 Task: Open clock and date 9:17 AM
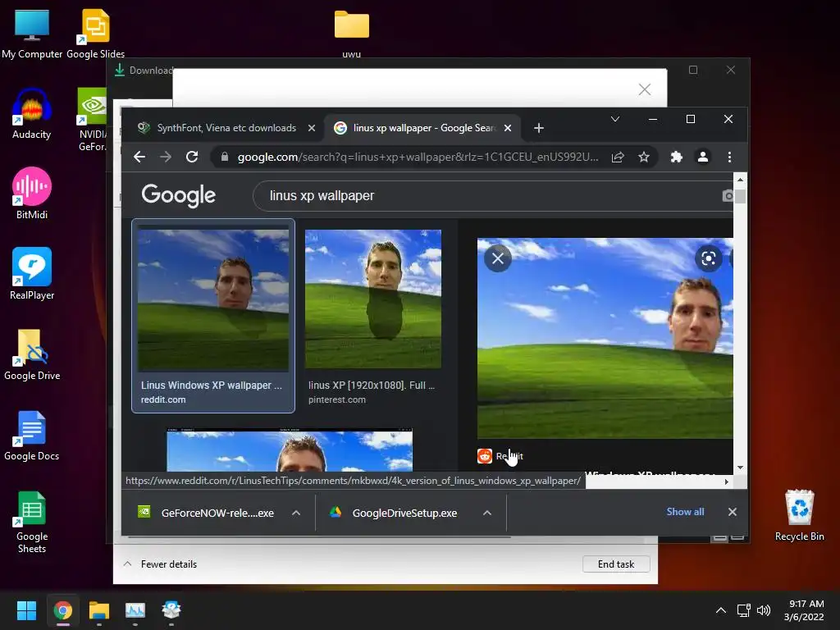(804, 610)
